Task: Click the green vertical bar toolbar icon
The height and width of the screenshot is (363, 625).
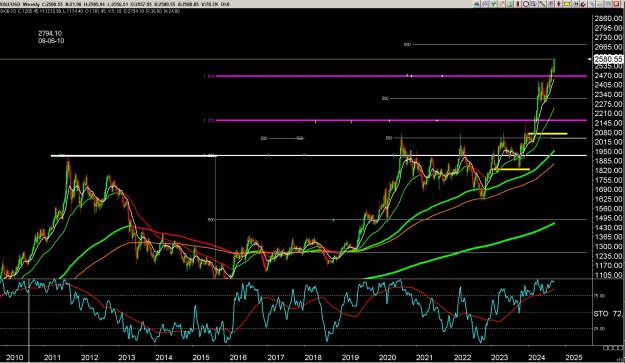Action: coord(510,4)
